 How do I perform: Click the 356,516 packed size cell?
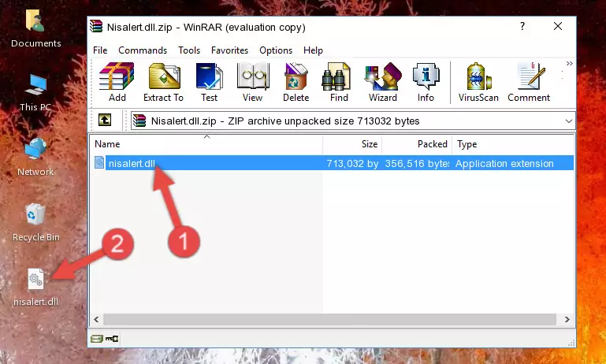pos(417,163)
